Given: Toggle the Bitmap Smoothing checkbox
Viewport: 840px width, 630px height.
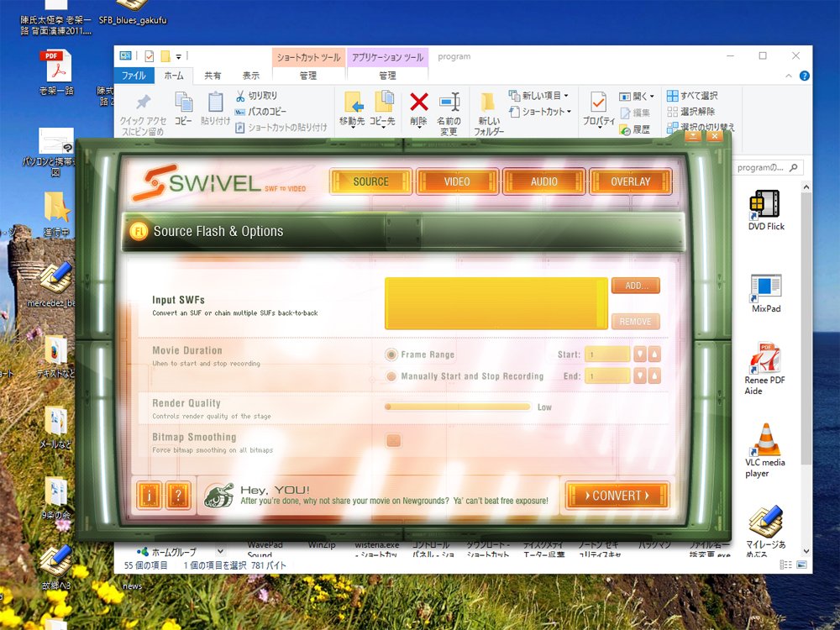Looking at the screenshot, I should click(393, 441).
